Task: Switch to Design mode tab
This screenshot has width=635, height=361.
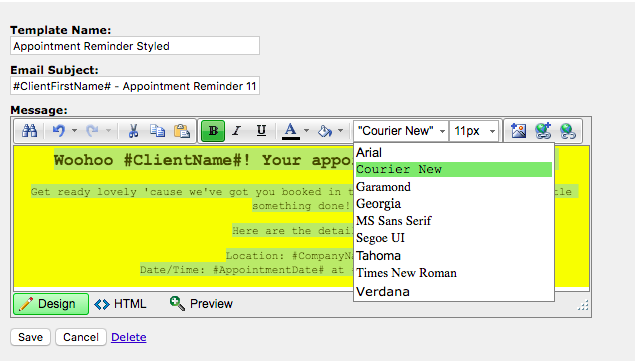Action: tap(51, 304)
